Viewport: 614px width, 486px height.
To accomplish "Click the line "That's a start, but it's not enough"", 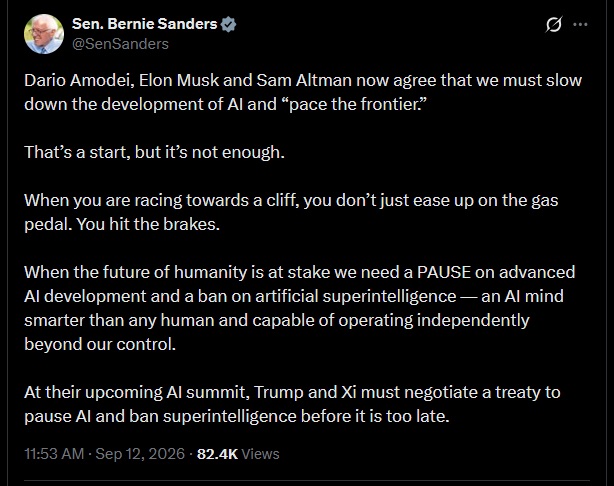I will point(154,152).
